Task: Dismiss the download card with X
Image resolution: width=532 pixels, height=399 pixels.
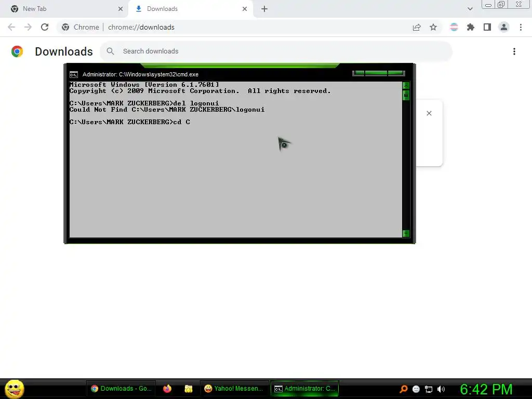Action: [429, 113]
